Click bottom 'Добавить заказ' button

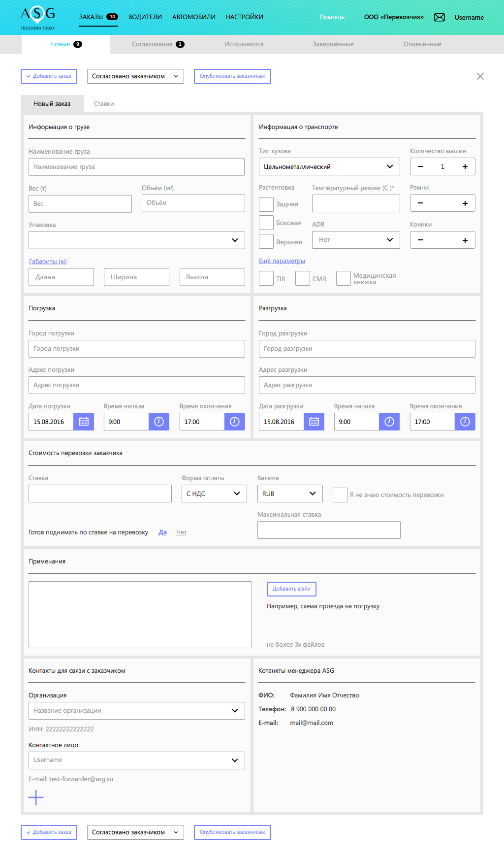coord(49,832)
